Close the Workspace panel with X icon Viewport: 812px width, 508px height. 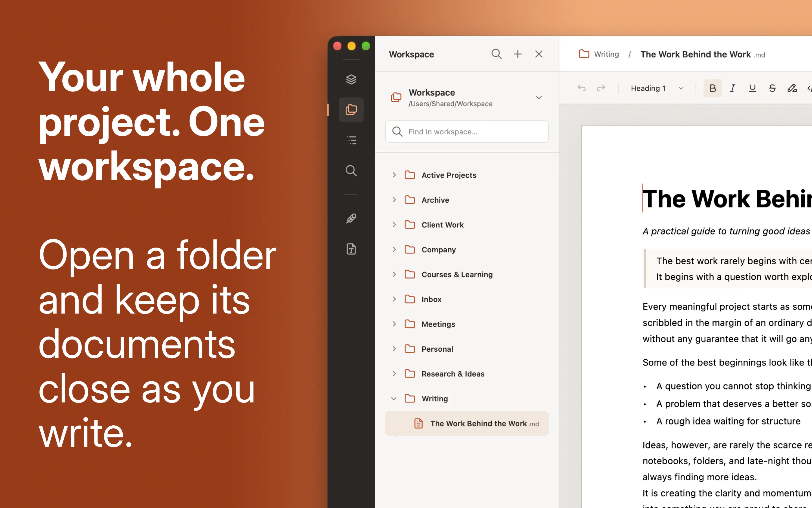click(x=539, y=54)
